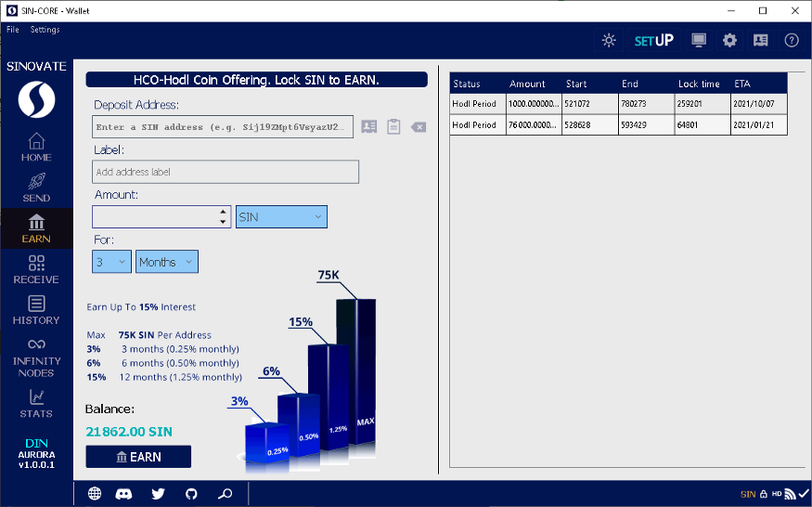Open the Discord link icon

pyautogui.click(x=123, y=493)
